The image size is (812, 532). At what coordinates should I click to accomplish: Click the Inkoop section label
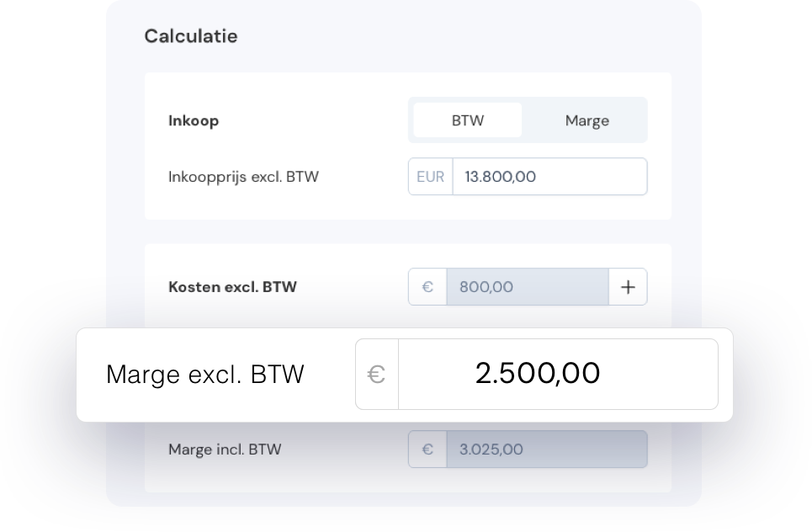(x=194, y=120)
